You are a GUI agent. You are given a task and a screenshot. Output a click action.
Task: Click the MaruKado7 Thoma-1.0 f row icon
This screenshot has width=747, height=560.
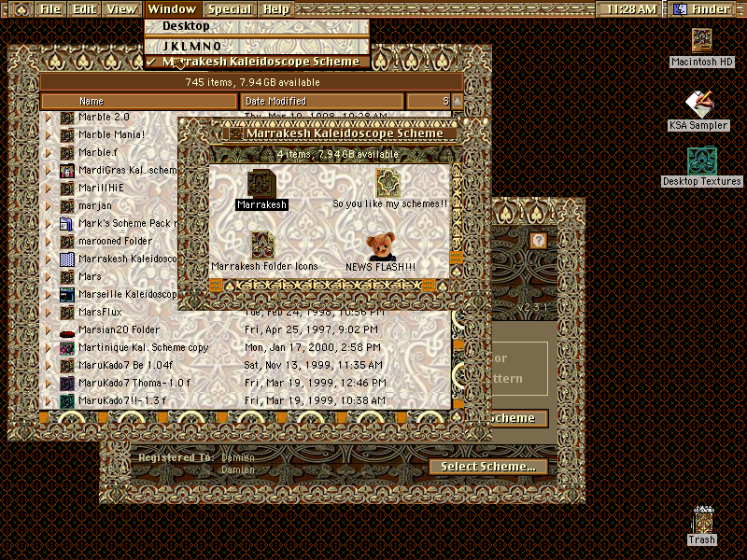click(66, 383)
